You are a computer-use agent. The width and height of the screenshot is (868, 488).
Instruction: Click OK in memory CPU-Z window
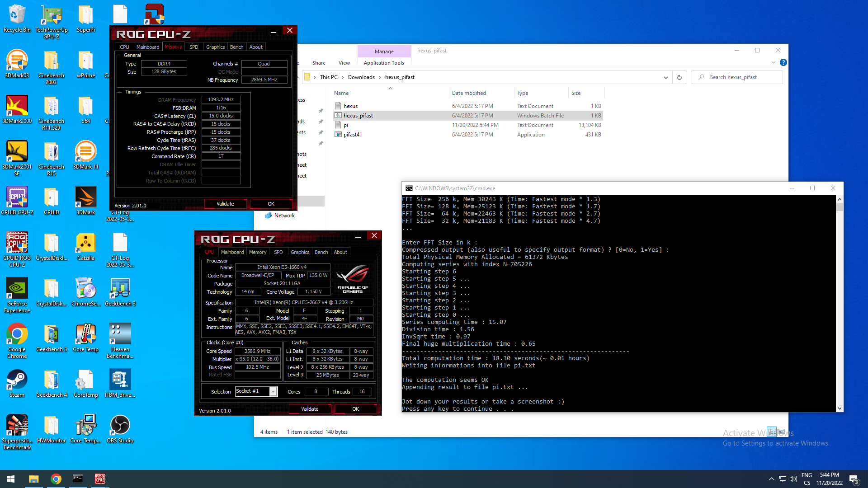(x=271, y=204)
